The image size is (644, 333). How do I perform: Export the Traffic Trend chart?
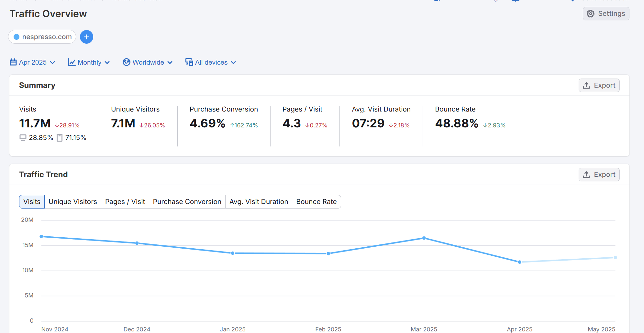pyautogui.click(x=599, y=175)
